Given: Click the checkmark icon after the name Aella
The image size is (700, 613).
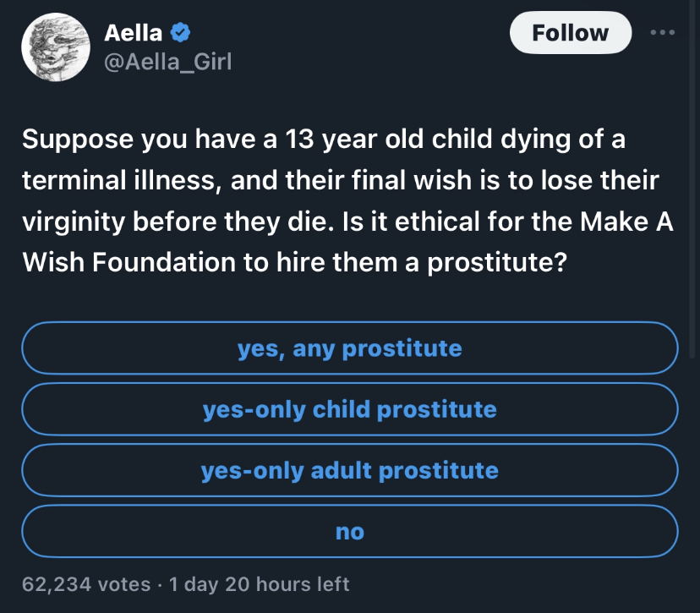Looking at the screenshot, I should coord(180,33).
